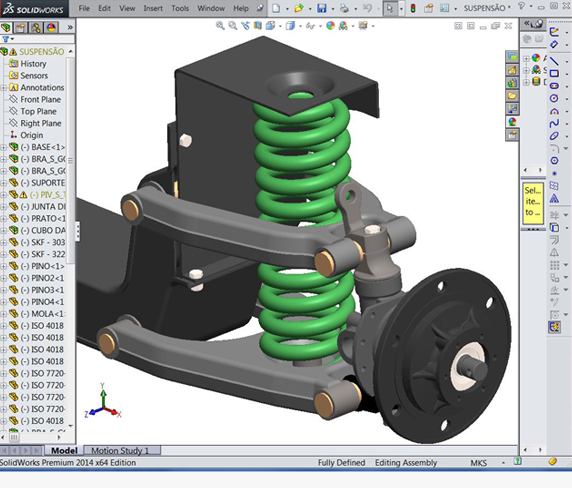Click the Hide/Show Items glasses icon
This screenshot has width=572, height=488.
tap(310, 26)
